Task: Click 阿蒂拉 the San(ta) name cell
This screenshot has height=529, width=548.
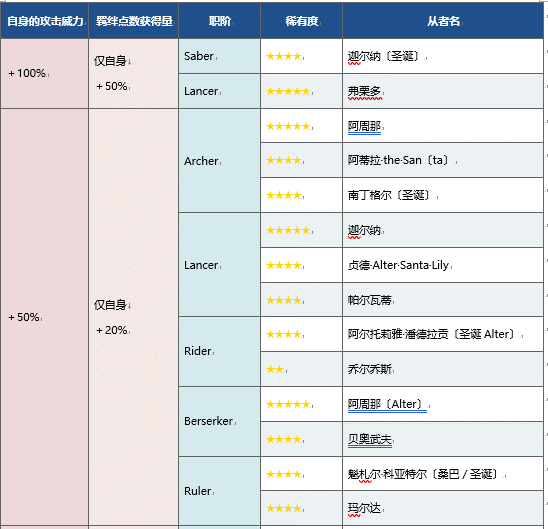Action: point(443,160)
